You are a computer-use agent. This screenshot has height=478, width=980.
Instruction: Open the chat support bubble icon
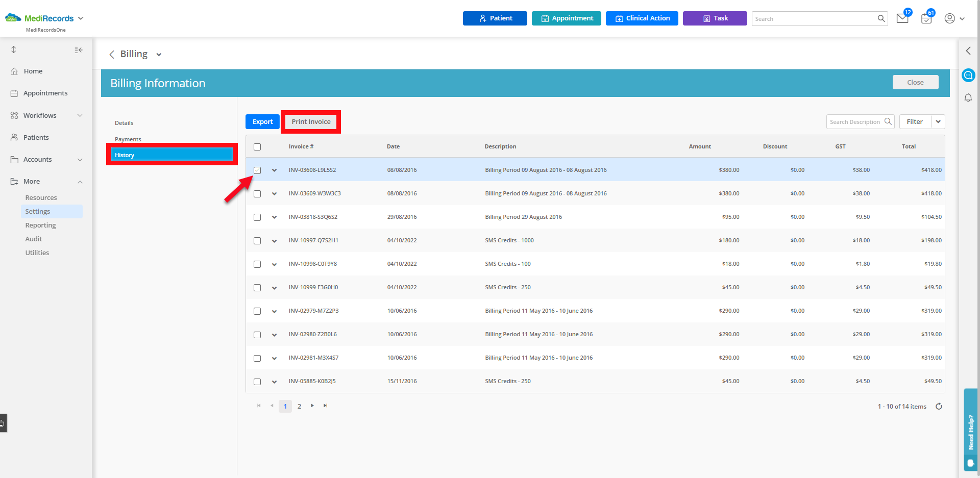point(968,76)
